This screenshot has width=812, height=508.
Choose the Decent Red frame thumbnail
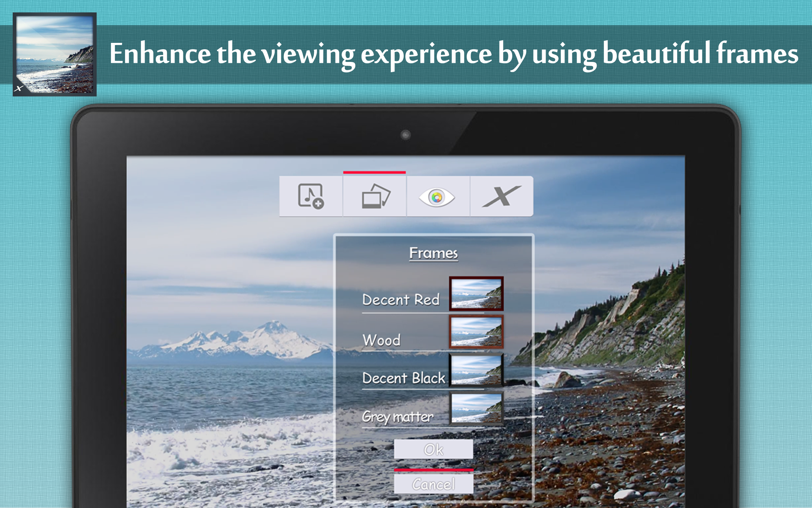[x=476, y=293]
